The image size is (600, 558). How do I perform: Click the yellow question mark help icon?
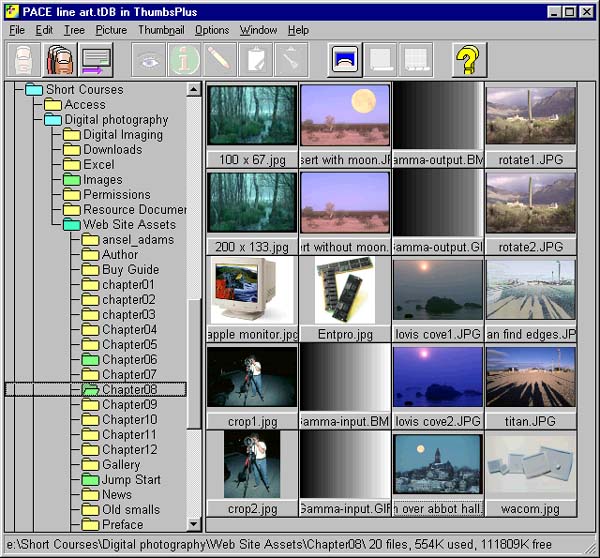pos(469,60)
